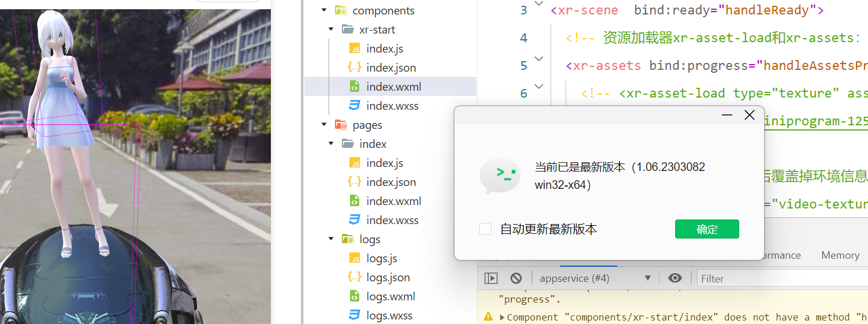Click the JSON braces icon beside logs.json
Viewport: 868px width, 324px height.
(x=355, y=277)
